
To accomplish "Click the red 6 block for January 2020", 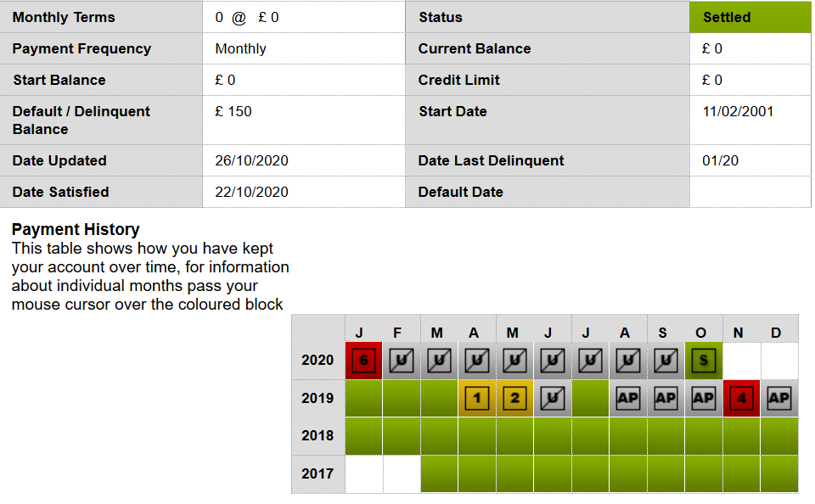I will [x=364, y=360].
